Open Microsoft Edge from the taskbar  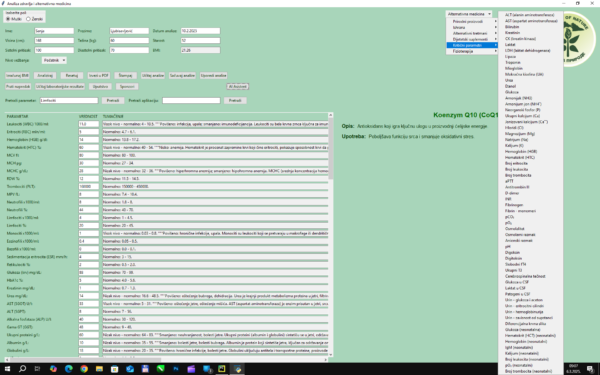69,369
